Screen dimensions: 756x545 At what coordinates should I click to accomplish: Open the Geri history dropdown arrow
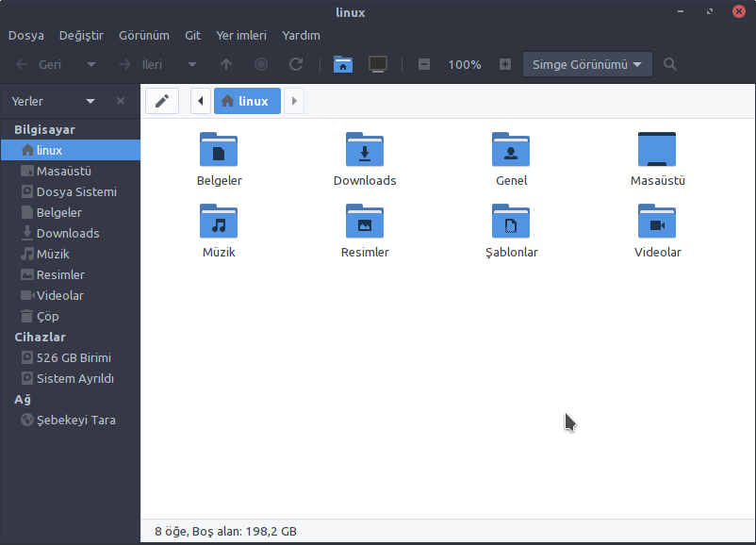coord(91,64)
